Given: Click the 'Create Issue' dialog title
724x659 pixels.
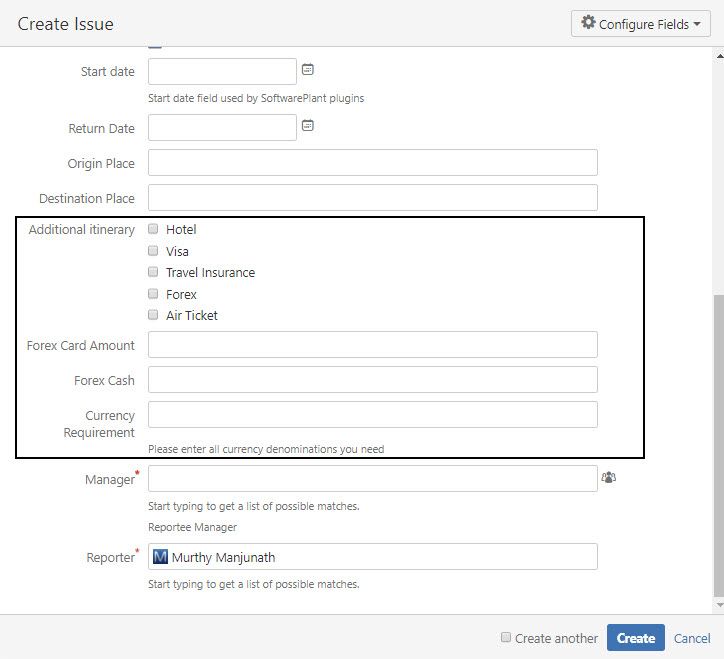Looking at the screenshot, I should (x=66, y=24).
